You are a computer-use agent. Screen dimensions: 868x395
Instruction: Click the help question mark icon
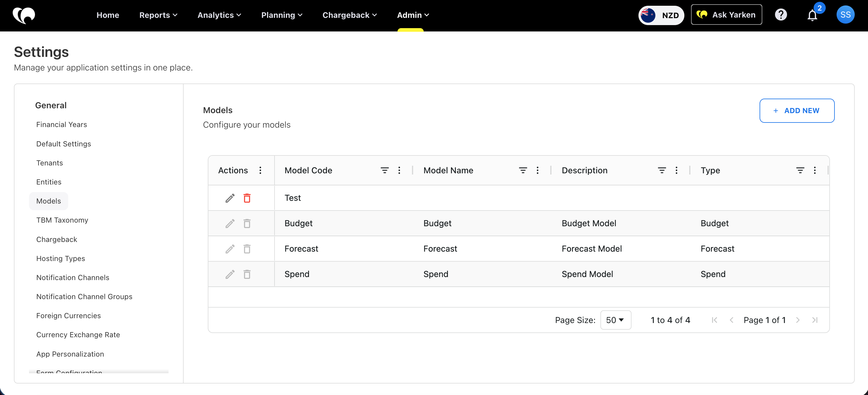coord(781,15)
